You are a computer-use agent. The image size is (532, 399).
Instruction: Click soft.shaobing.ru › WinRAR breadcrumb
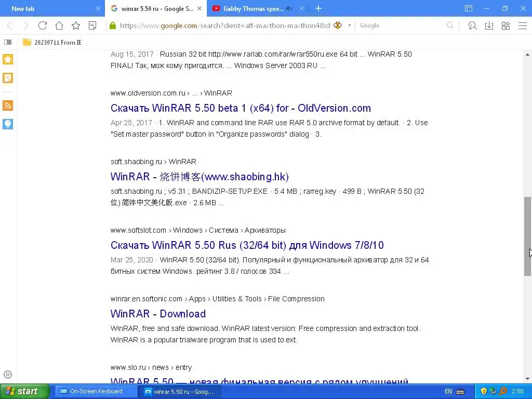tap(153, 162)
